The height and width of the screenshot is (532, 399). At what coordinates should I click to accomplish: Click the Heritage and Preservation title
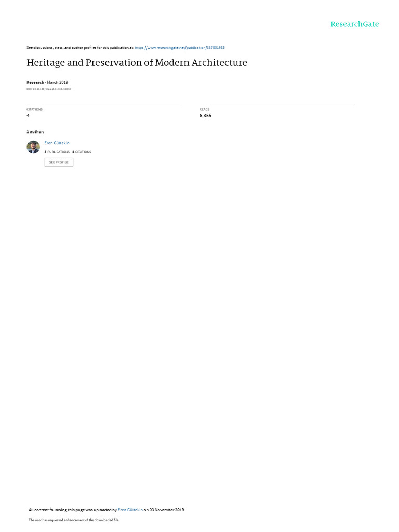pyautogui.click(x=137, y=63)
